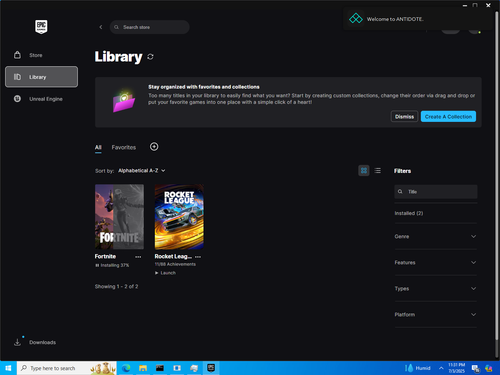Screen dimensions: 500x375
Task: Open Rocket League's three-dot options menu
Action: pyautogui.click(x=198, y=257)
